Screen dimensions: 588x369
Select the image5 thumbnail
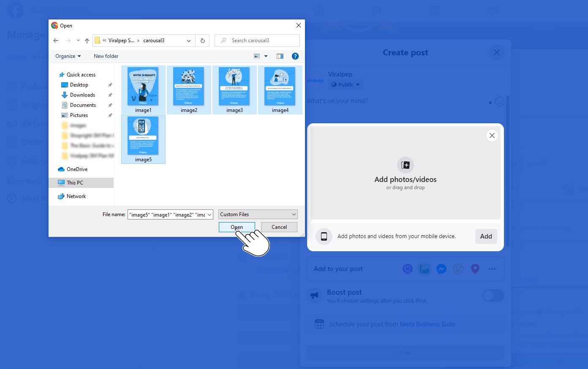coord(143,139)
